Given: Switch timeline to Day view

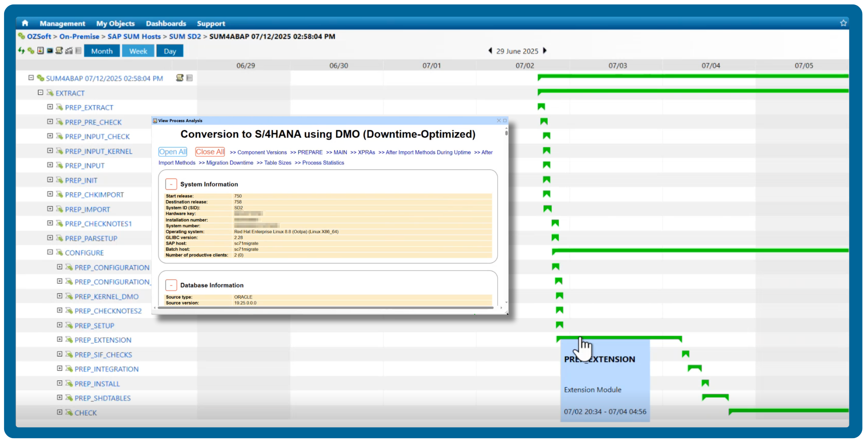Looking at the screenshot, I should [x=170, y=51].
